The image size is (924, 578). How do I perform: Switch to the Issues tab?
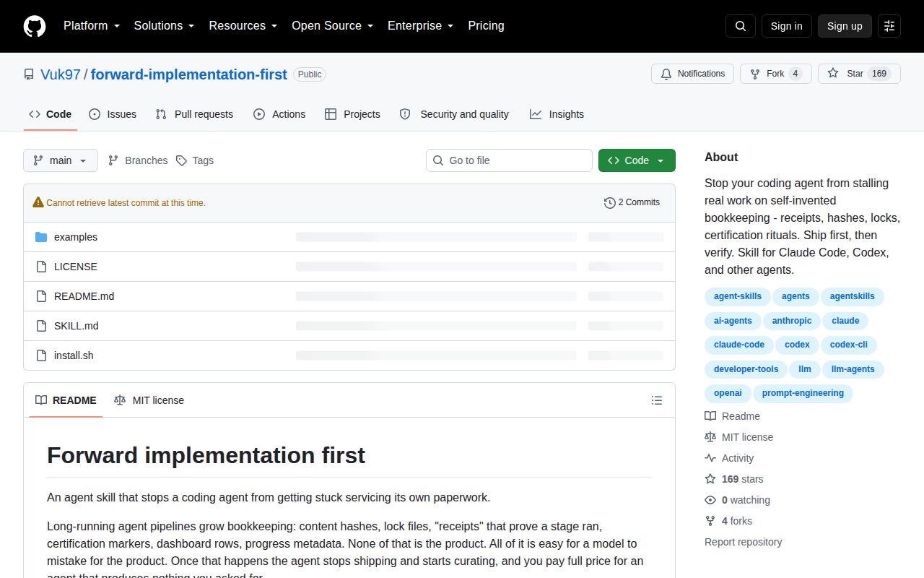[x=113, y=114]
